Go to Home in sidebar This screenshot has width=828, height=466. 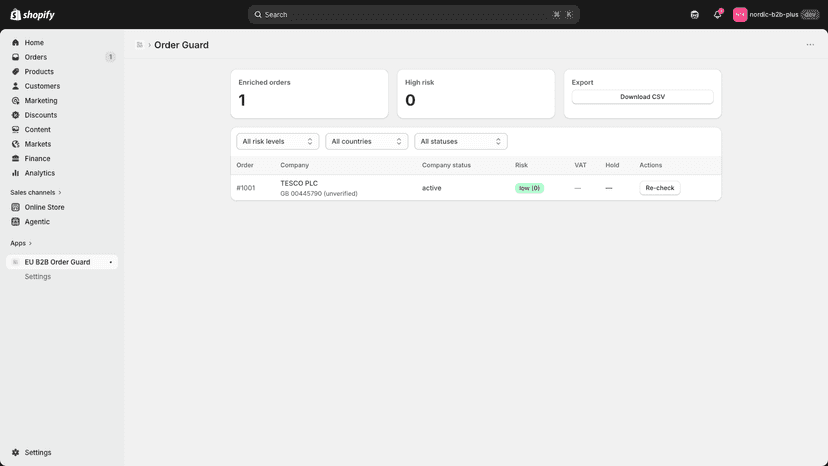(x=62, y=42)
